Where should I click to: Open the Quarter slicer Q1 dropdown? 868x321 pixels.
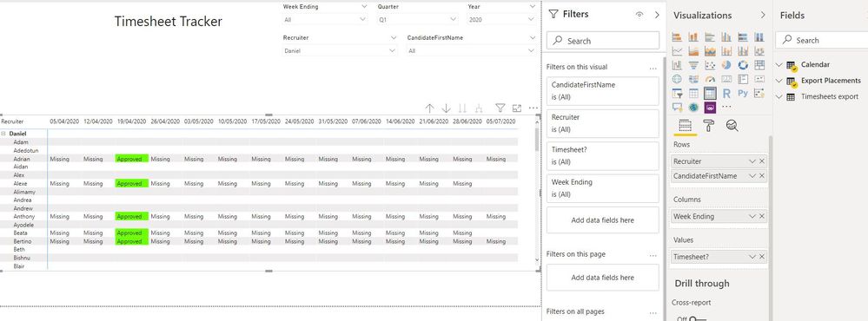point(454,19)
